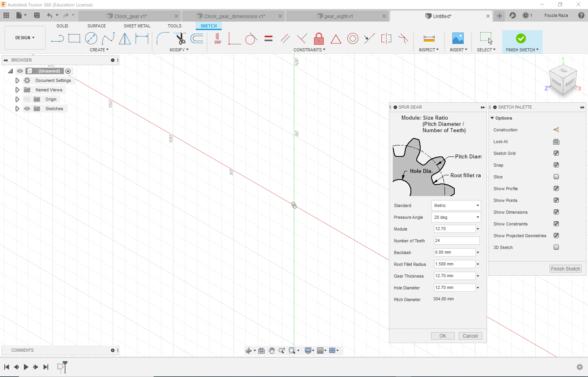The image size is (588, 377).
Task: Open the CREATE menu dropdown
Action: point(99,50)
